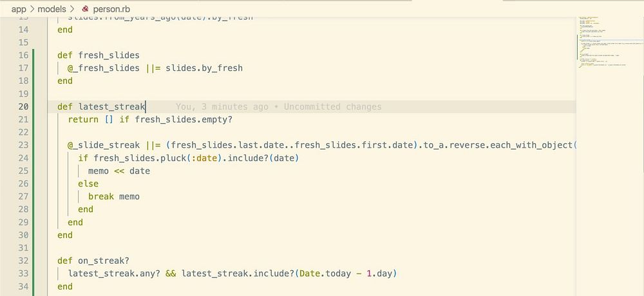Screen dimensions: 644x296
Task: Open the app breadcrumb folder
Action: 19,10
